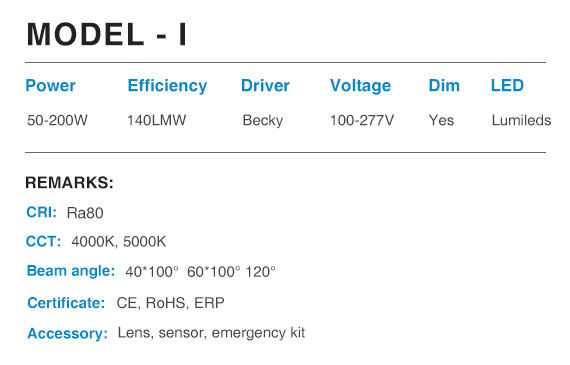Select the 140LMW efficiency value
The image size is (570, 365).
(157, 120)
